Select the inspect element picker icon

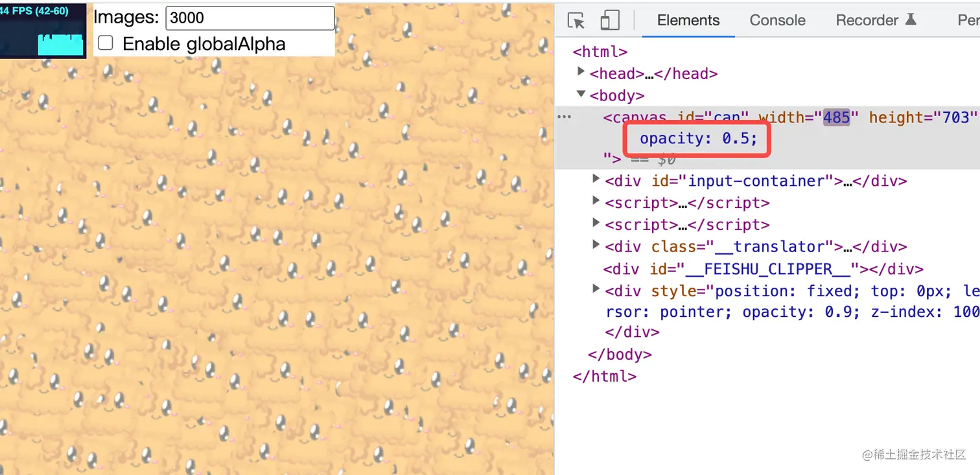point(576,20)
